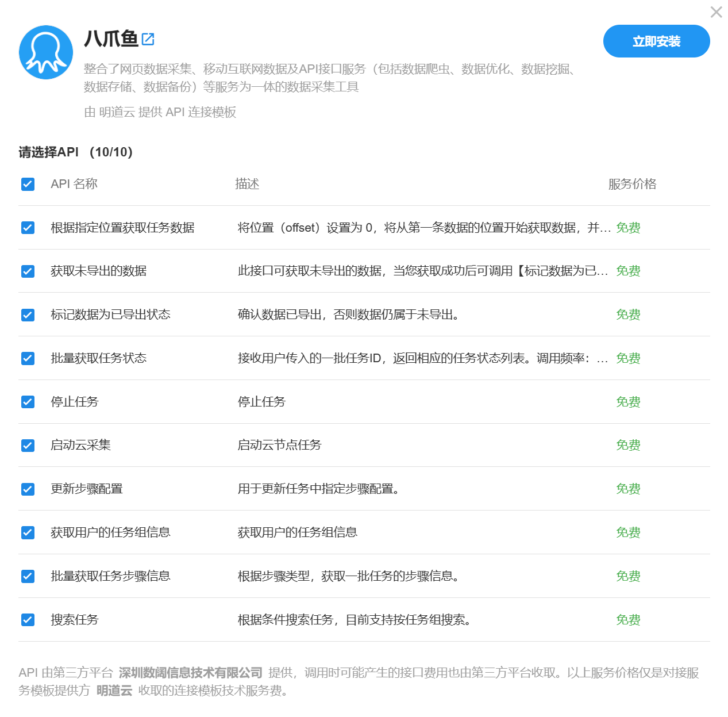The image size is (728, 717).
Task: Click the API name 获取未导出的数据
Action: [98, 271]
